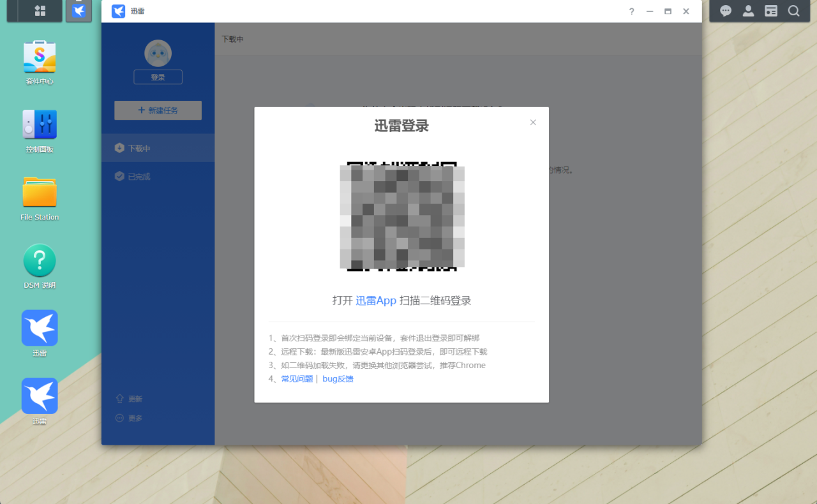Open the DSM widgets panel icon

tap(771, 11)
